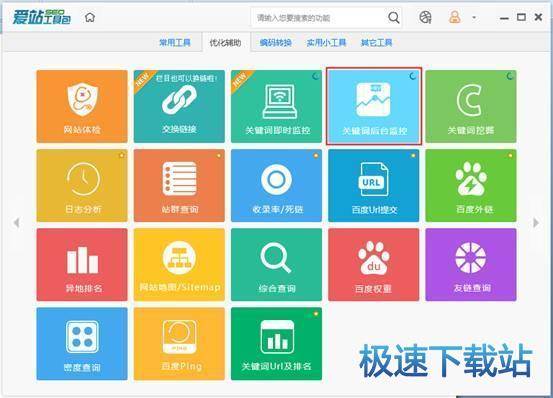Open the 网站地图/Sitemap tile
Screen dimensions: 553x398
tap(179, 265)
